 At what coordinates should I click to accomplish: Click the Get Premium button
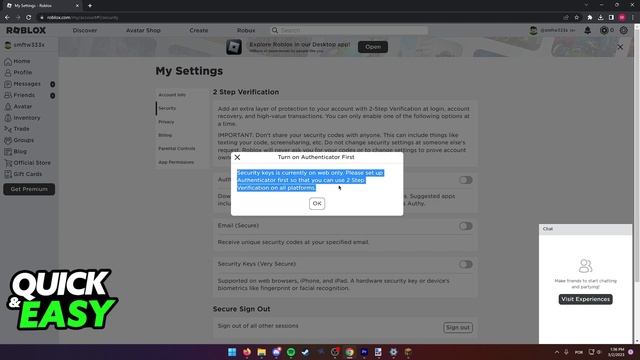29,189
